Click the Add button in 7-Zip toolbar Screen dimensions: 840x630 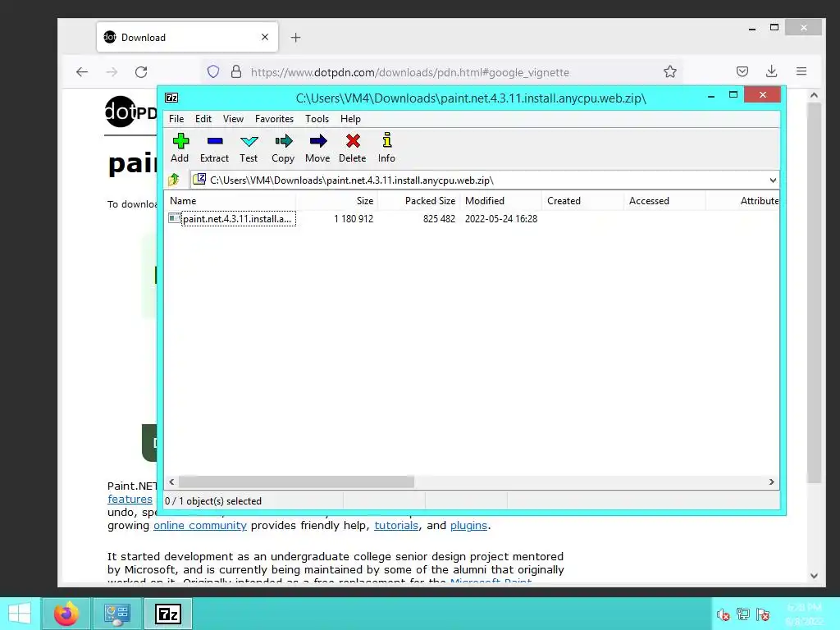[x=180, y=148]
